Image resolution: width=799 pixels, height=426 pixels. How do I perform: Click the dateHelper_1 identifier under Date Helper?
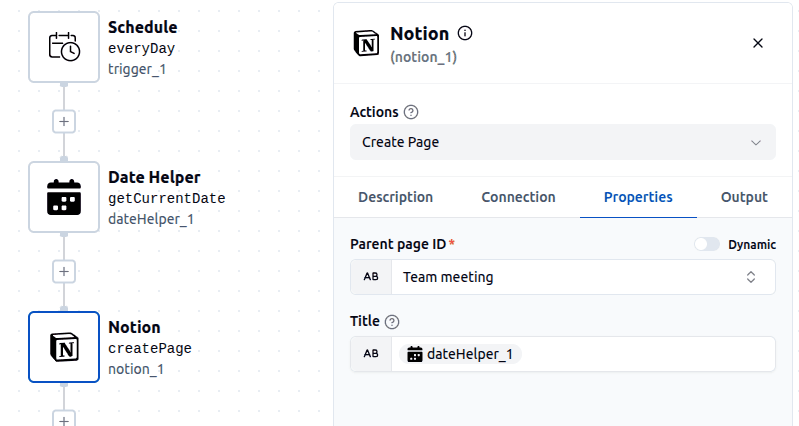click(x=151, y=219)
